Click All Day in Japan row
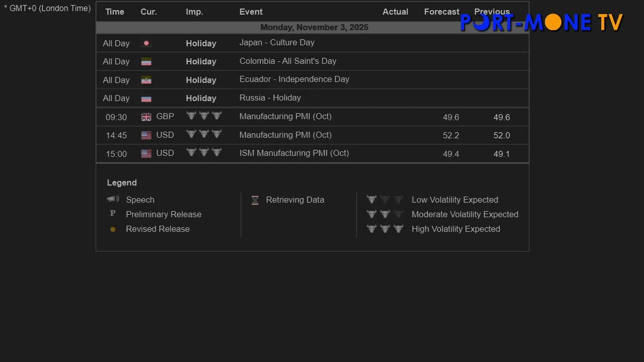The height and width of the screenshot is (362, 644). pos(116,43)
